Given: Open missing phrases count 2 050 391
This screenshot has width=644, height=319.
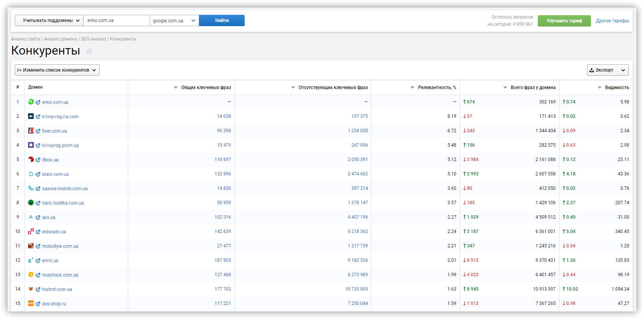Looking at the screenshot, I should [x=358, y=159].
